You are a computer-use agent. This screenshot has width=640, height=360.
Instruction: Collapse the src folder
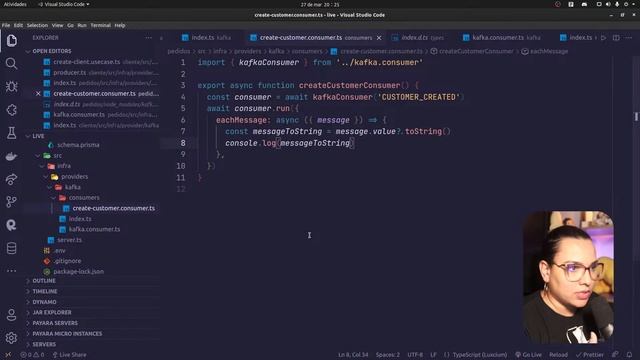(58, 156)
